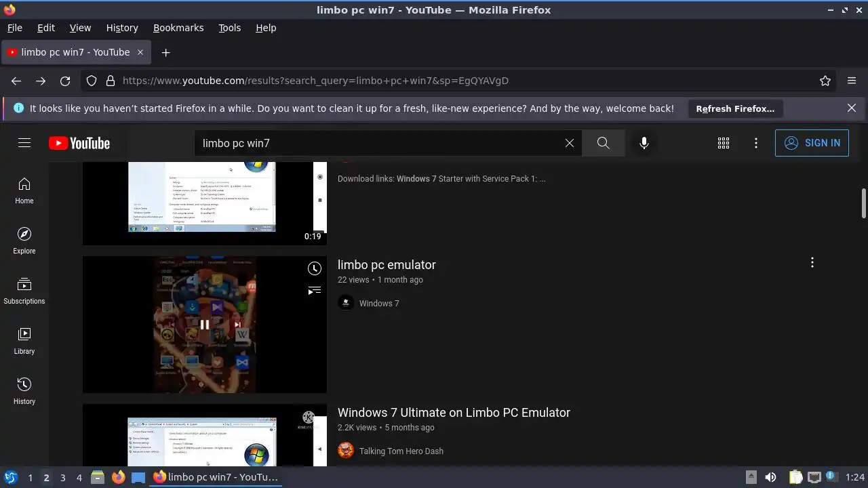Select the limbo pc win7 - YouTube tab
Image resolution: width=868 pixels, height=488 pixels.
coord(77,52)
